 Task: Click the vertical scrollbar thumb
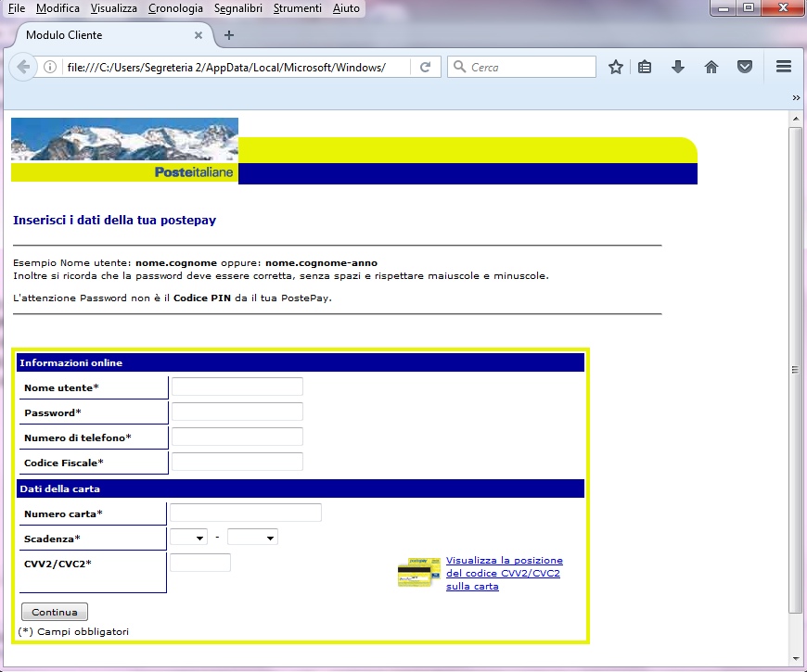pos(796,370)
